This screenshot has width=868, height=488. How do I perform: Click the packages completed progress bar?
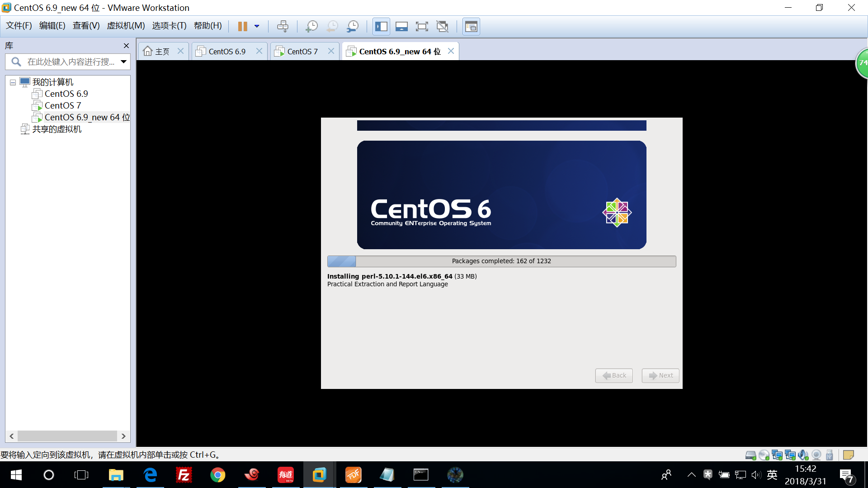[501, 261]
